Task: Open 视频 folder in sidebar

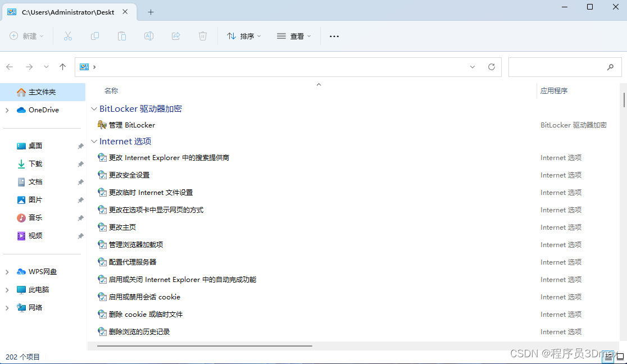Action: click(x=35, y=236)
